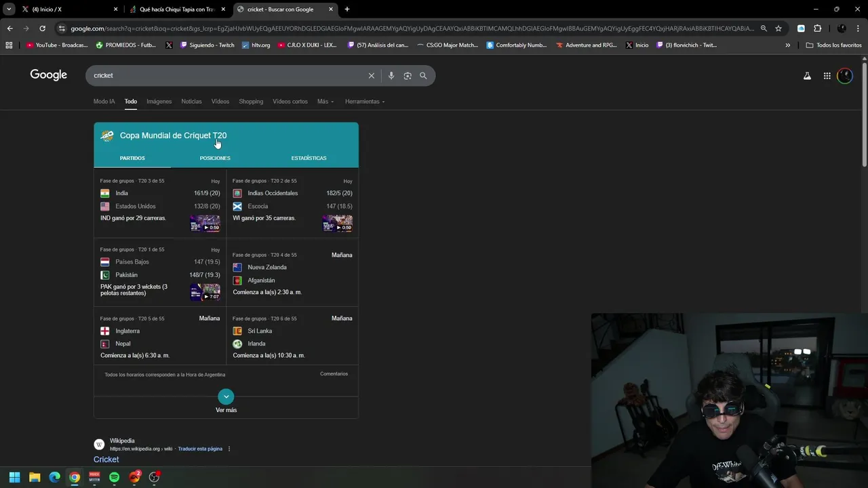This screenshot has width=868, height=488.
Task: Clear the search box with the X icon
Action: (x=371, y=76)
